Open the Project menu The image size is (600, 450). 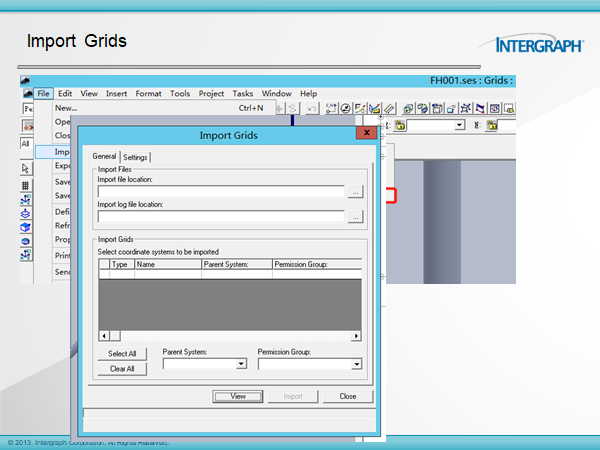coord(211,94)
